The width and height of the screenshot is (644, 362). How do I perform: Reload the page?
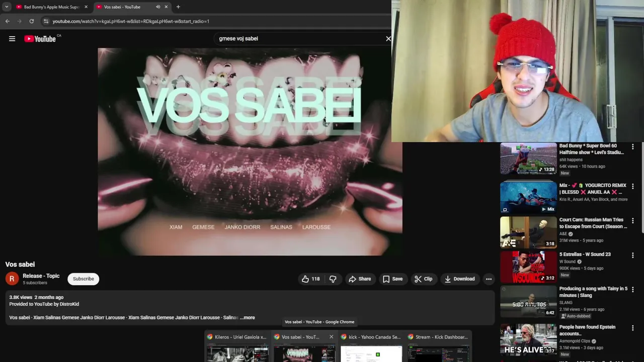31,21
